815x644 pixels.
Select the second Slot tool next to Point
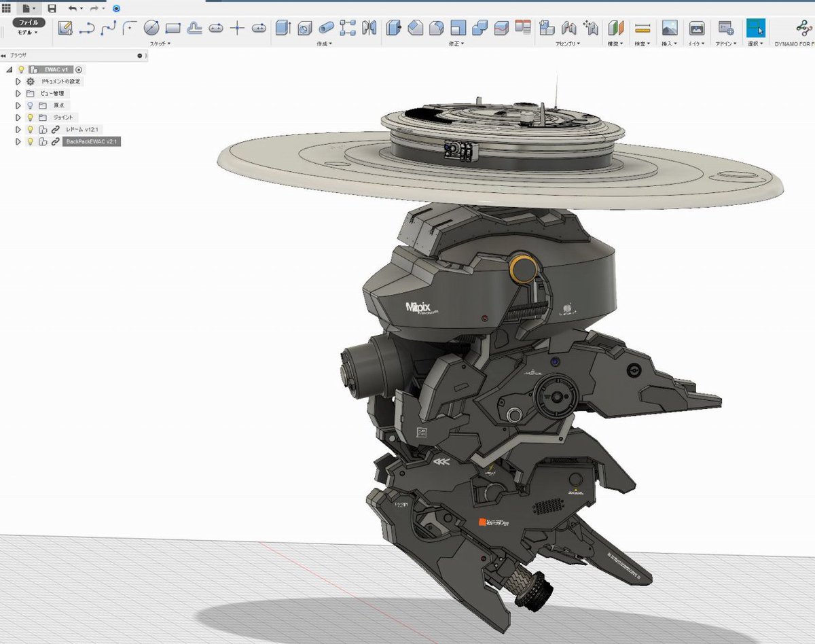click(x=259, y=28)
